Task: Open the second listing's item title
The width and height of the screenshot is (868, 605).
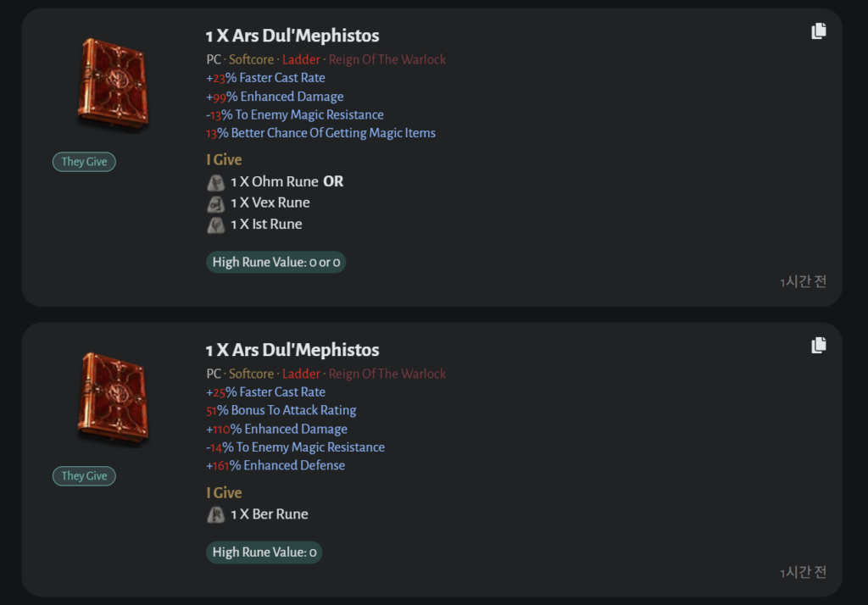Action: (292, 350)
